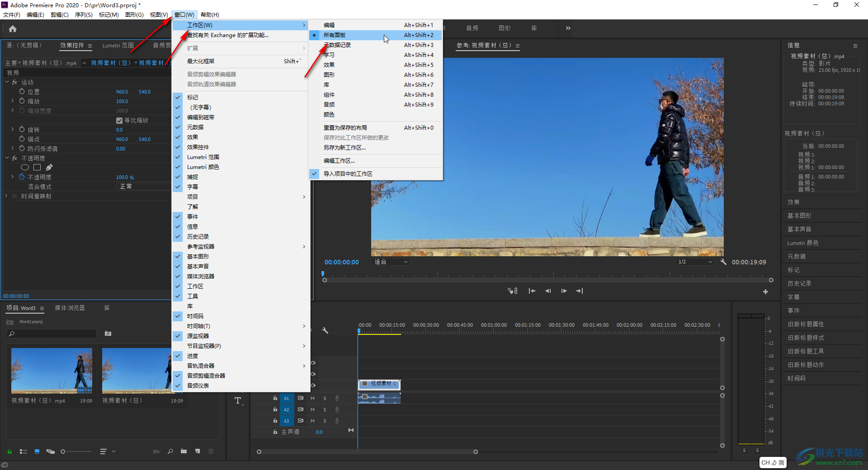Solo audio track A2

(325, 409)
